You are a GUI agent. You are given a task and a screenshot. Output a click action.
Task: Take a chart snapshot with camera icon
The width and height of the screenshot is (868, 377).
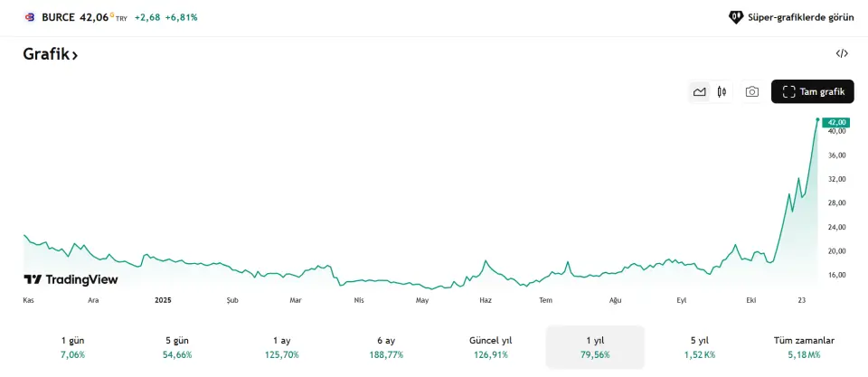(751, 91)
